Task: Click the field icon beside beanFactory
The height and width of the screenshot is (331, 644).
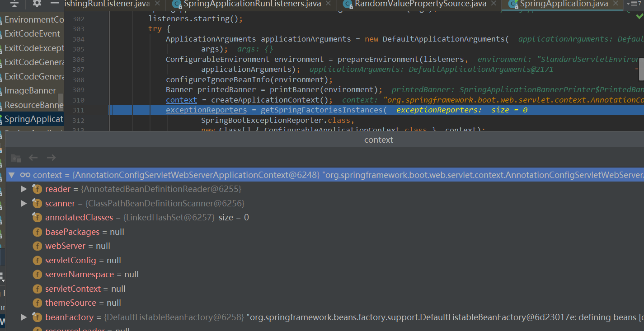Action: [37, 317]
